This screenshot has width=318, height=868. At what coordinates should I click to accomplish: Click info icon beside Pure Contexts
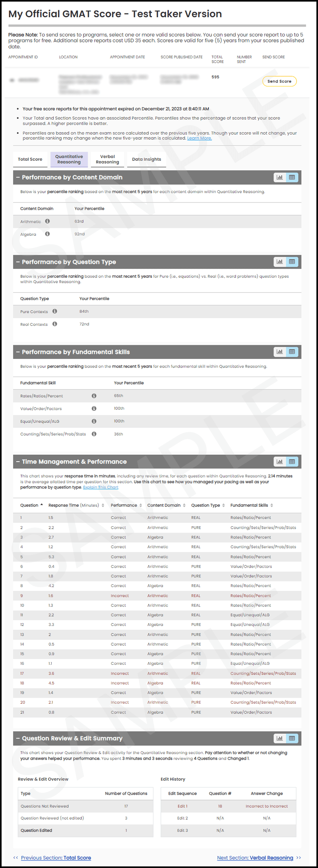click(55, 312)
